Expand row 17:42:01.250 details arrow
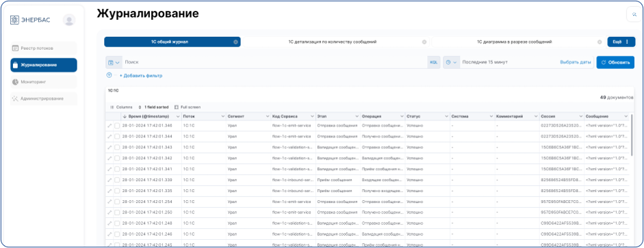Viewport: 644px width, 248px height. click(x=110, y=212)
